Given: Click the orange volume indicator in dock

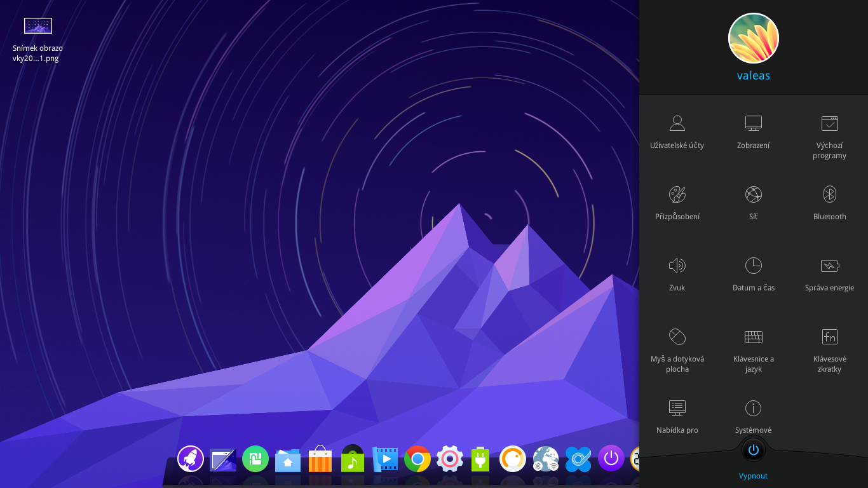Looking at the screenshot, I should [513, 458].
